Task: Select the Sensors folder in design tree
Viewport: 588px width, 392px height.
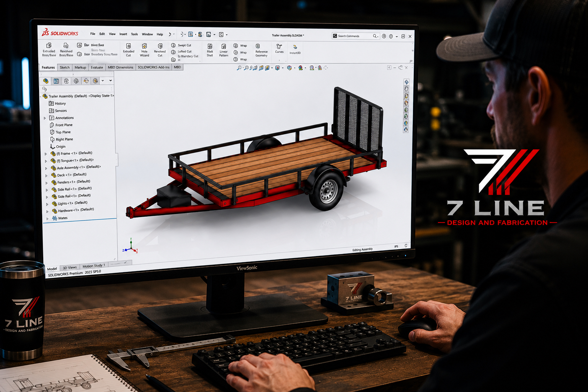Action: click(x=58, y=111)
